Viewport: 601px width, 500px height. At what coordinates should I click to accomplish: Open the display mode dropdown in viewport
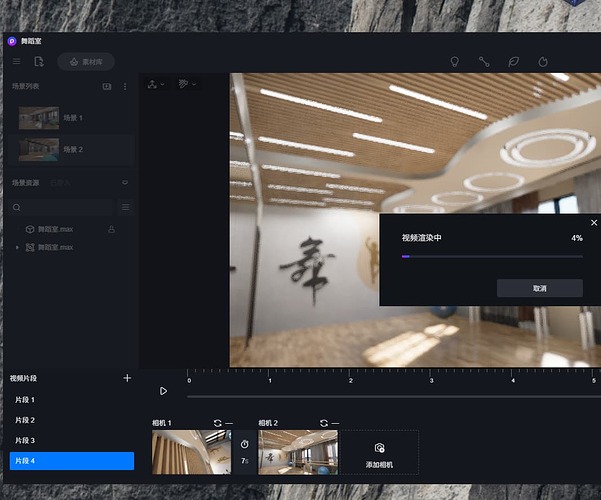coord(187,84)
